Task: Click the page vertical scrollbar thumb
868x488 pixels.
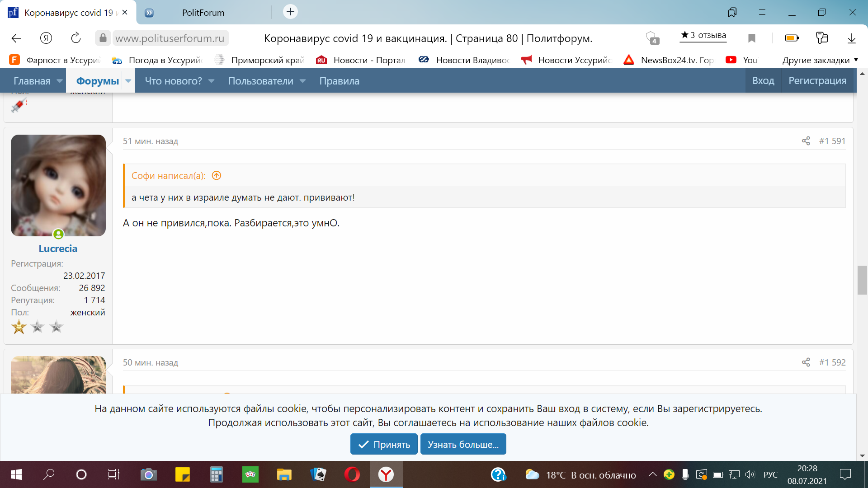Action: coord(862,280)
